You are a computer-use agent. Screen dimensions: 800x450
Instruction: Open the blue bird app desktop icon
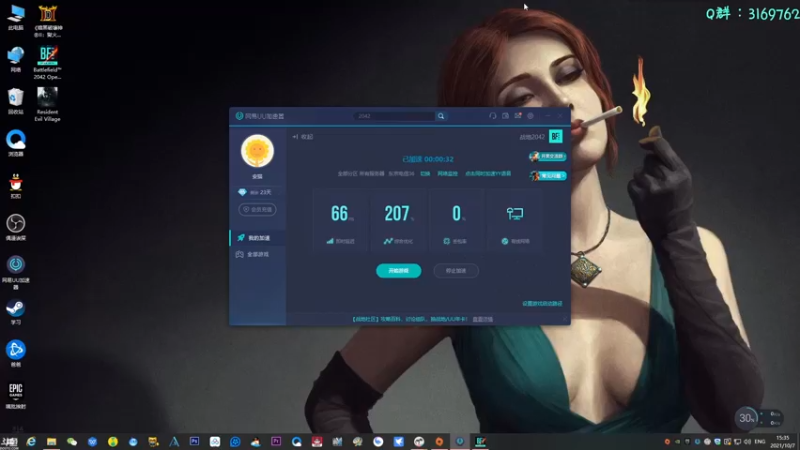tap(16, 354)
